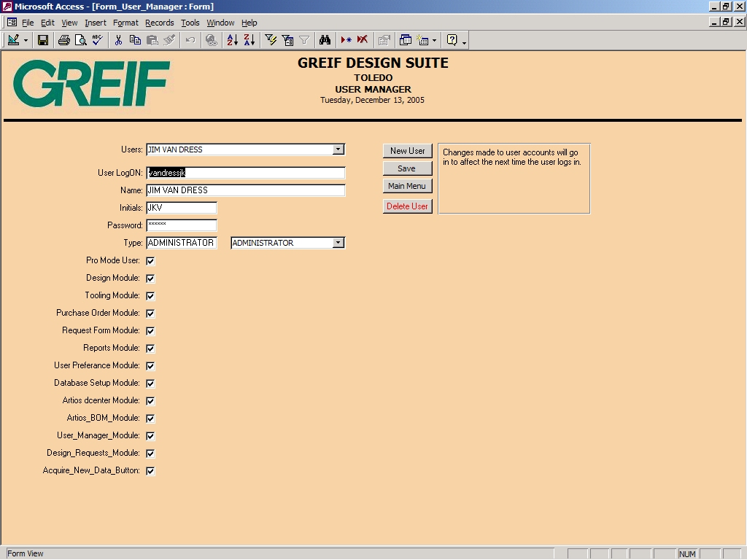The width and height of the screenshot is (747, 560).
Task: Switch to Design View using toolbar icon
Action: coord(14,41)
